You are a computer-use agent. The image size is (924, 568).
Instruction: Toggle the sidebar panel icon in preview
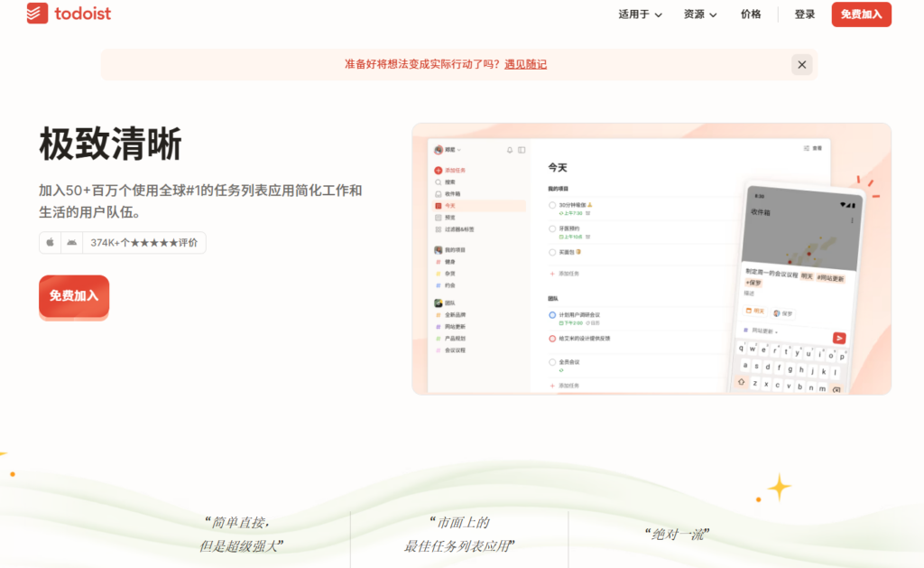click(522, 150)
